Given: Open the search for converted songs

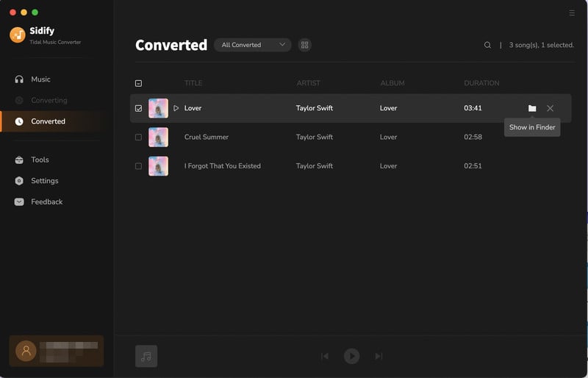Looking at the screenshot, I should click(487, 45).
